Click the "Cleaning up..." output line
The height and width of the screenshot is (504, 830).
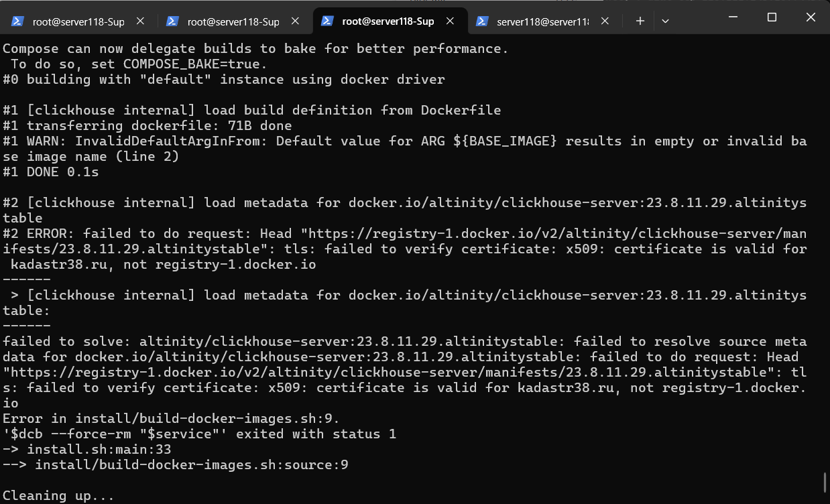click(x=59, y=496)
